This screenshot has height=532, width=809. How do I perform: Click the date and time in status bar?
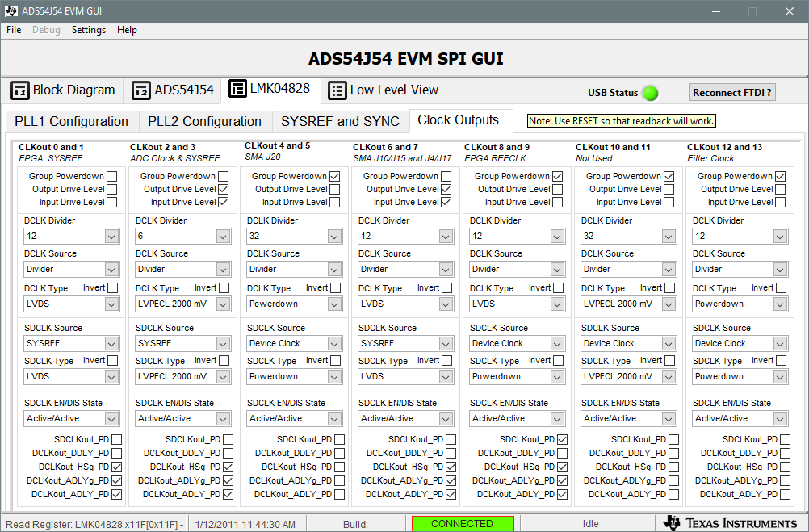tap(245, 524)
